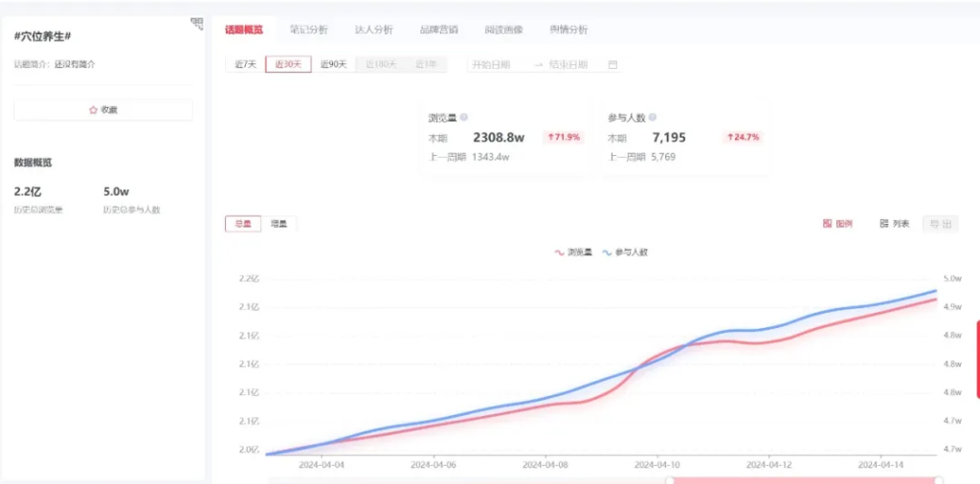Image resolution: width=980 pixels, height=484 pixels.
Task: Open the calendar icon in date range
Action: [613, 65]
